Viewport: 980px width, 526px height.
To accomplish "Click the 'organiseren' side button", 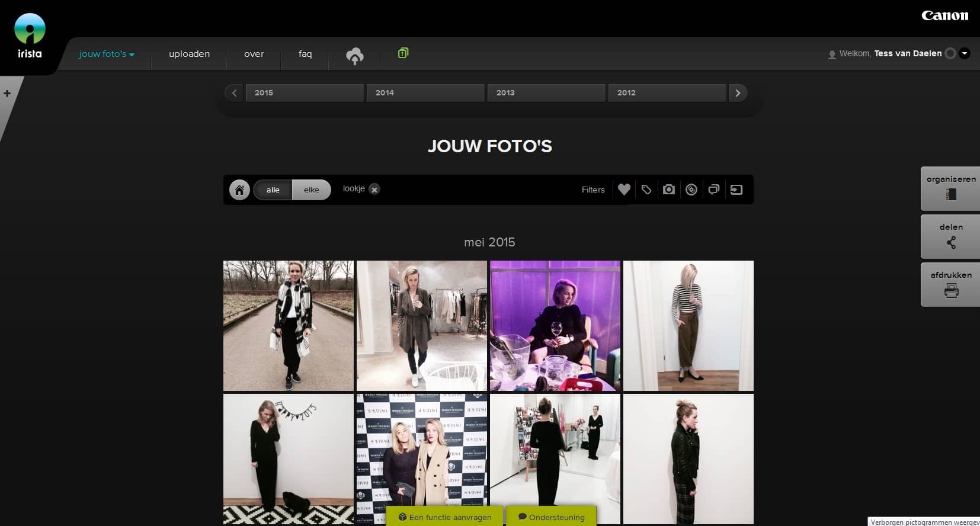I will [951, 188].
